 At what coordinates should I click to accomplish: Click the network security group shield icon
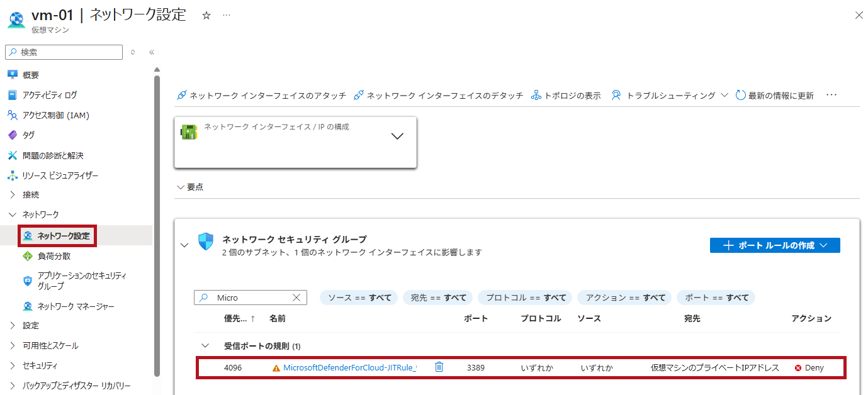pos(206,240)
